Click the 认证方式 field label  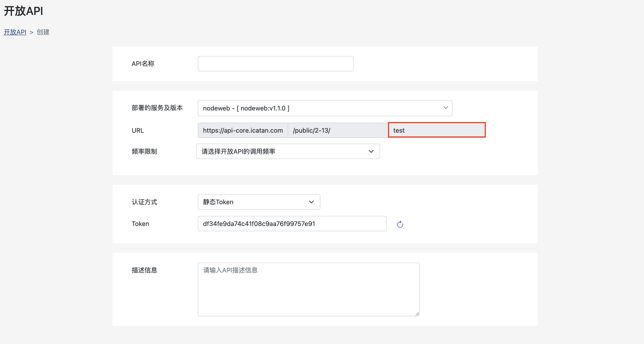[144, 202]
